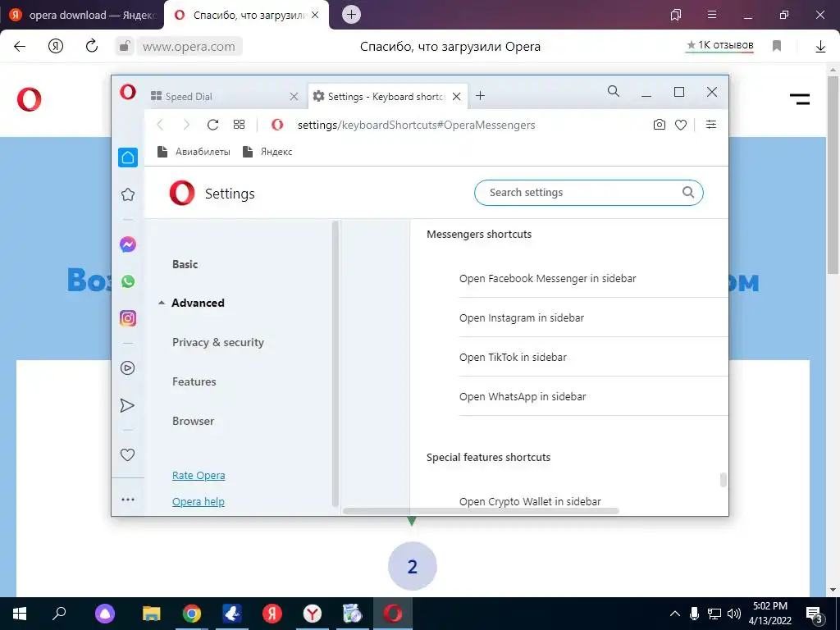Add a new tab in Yandex Browser
This screenshot has width=840, height=630.
pyautogui.click(x=351, y=15)
